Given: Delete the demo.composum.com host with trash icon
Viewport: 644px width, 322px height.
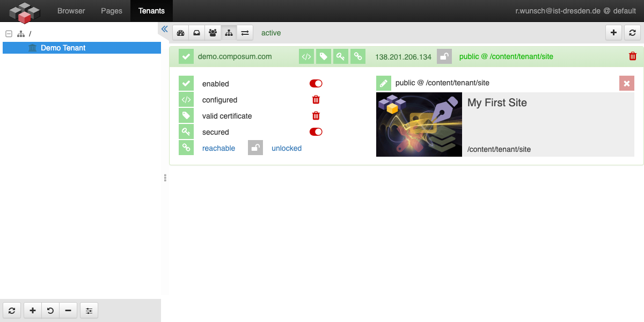Looking at the screenshot, I should 633,56.
